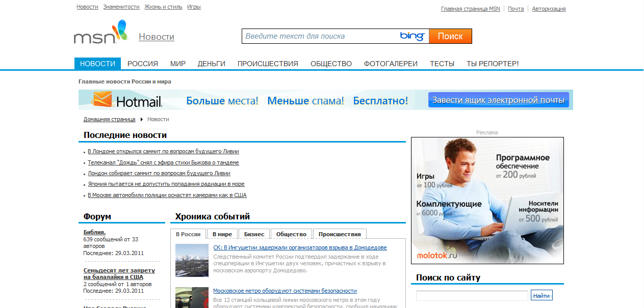Open Знаменитости in the top menu
Viewport: 644px width, 308px height.
(120, 7)
